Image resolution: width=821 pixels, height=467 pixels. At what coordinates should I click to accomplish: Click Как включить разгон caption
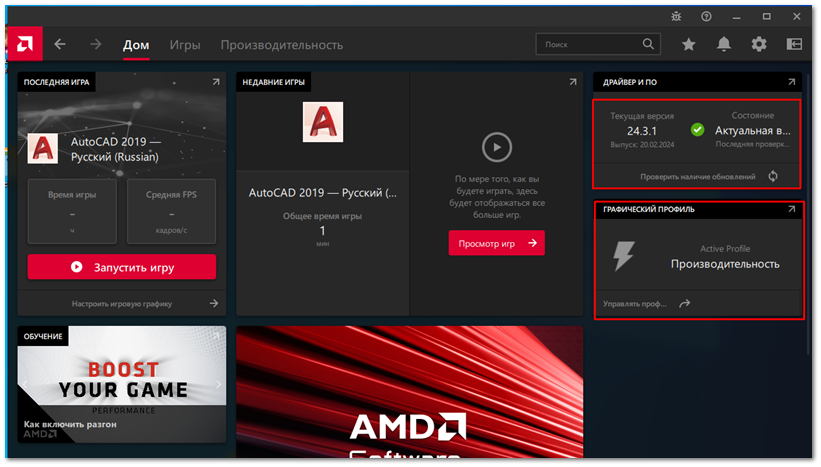coord(70,425)
